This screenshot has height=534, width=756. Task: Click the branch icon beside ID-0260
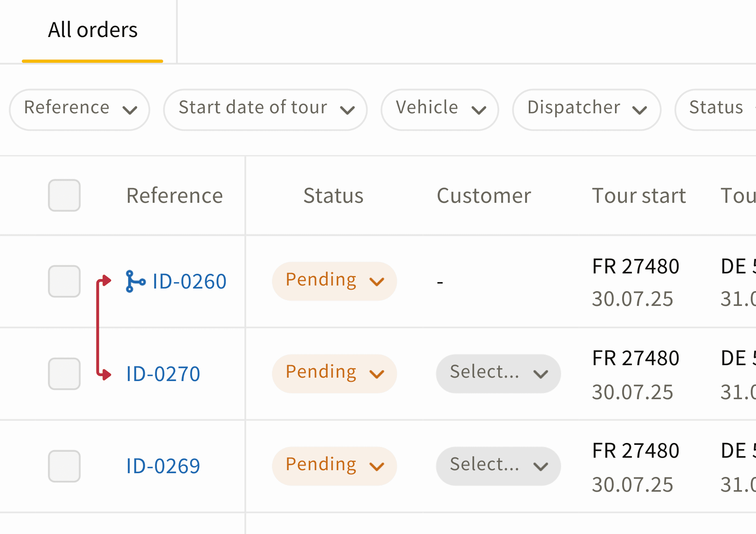[x=135, y=281]
